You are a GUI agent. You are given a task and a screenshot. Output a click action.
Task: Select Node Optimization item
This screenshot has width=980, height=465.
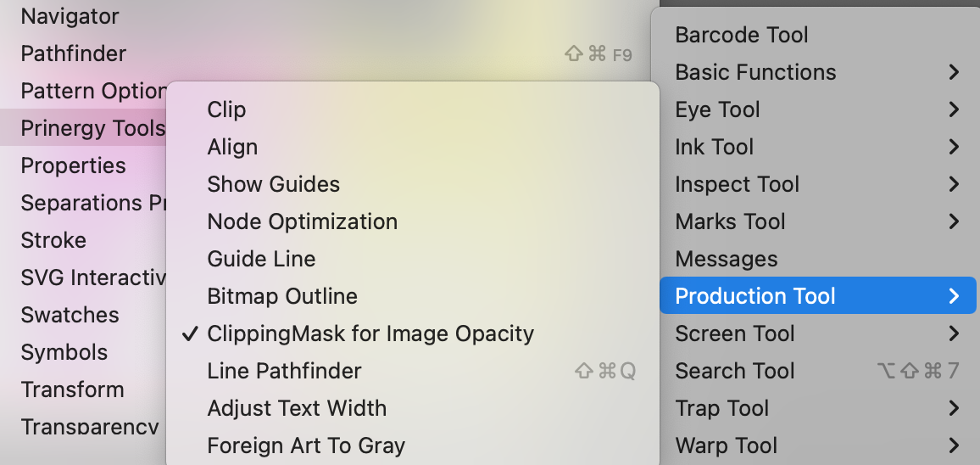(302, 221)
